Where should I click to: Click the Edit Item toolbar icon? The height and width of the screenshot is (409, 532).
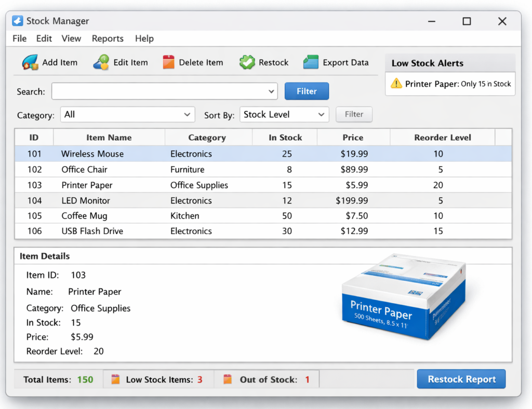[x=101, y=62]
